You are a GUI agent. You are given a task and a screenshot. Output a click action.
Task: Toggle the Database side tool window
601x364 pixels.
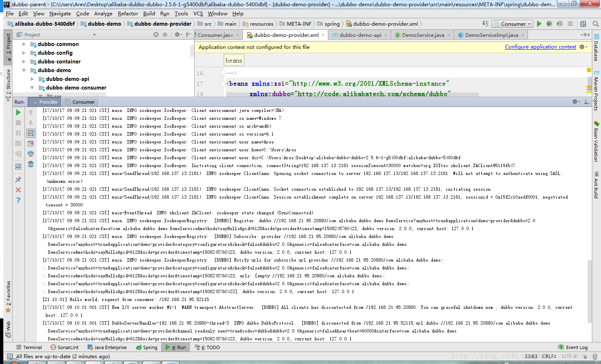(x=596, y=48)
